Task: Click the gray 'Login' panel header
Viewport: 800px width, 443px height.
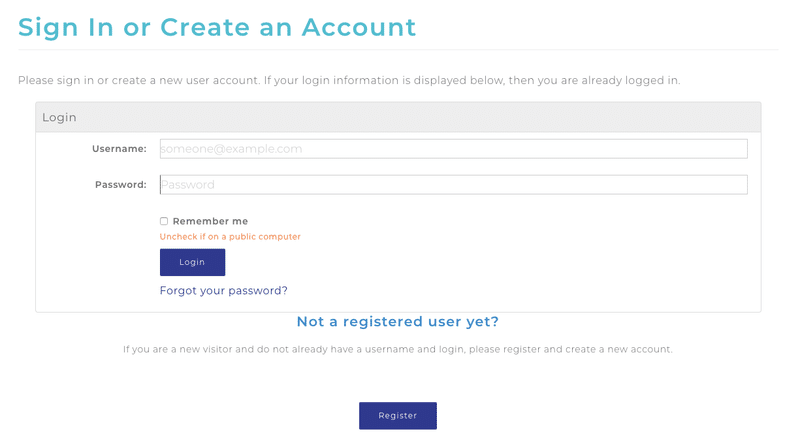Action: [x=398, y=117]
